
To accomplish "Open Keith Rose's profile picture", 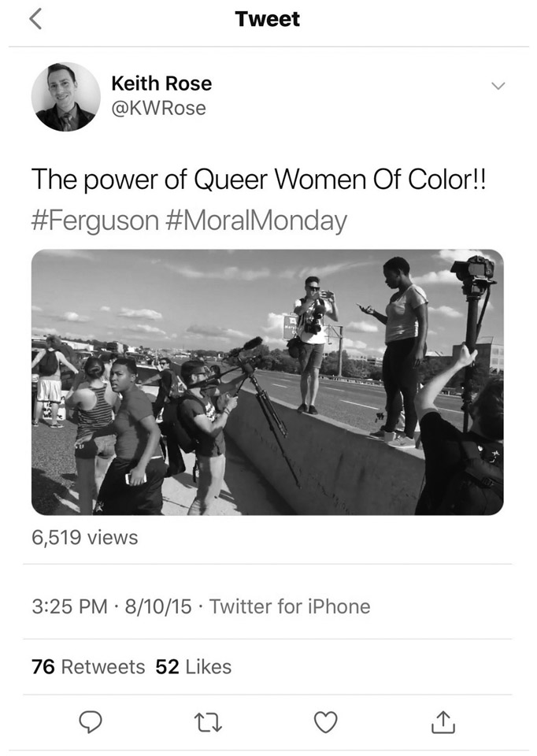I will (66, 97).
